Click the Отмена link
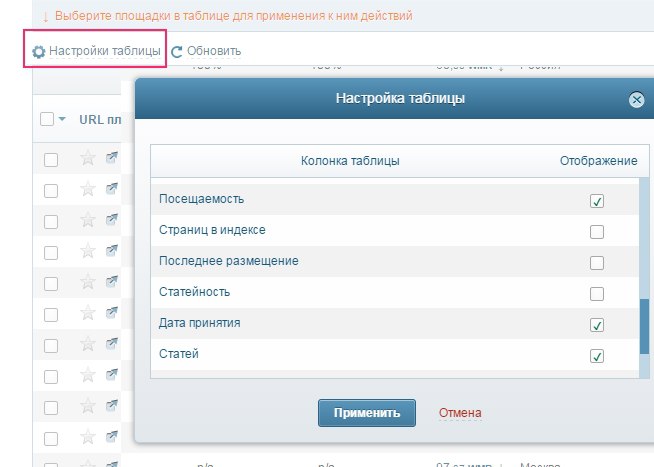Image resolution: width=654 pixels, height=467 pixels. (x=460, y=413)
